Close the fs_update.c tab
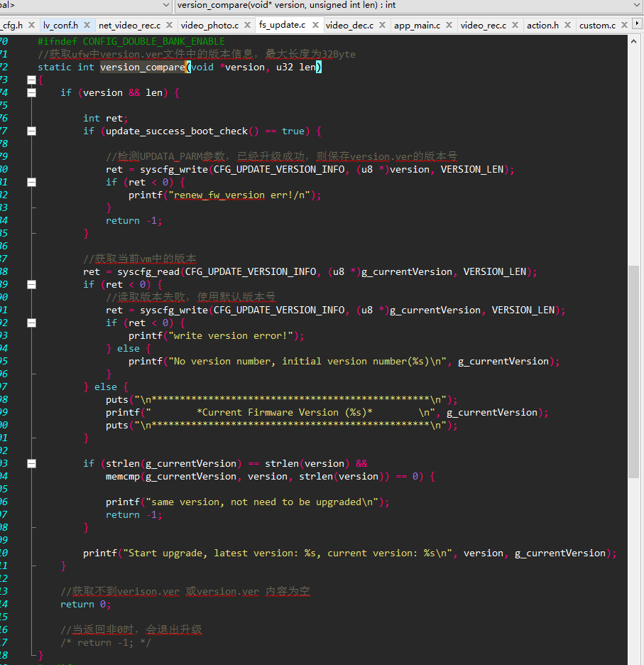Screen dimensions: 644x665 pos(315,25)
